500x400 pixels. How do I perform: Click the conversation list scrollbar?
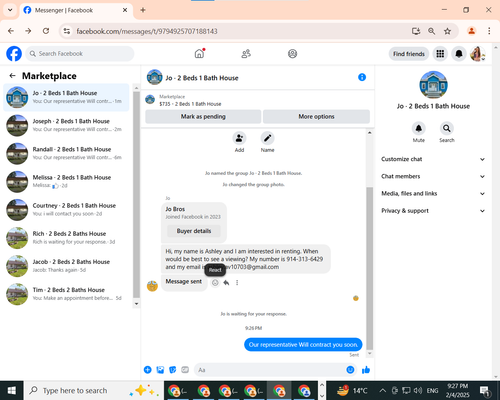pos(136,195)
